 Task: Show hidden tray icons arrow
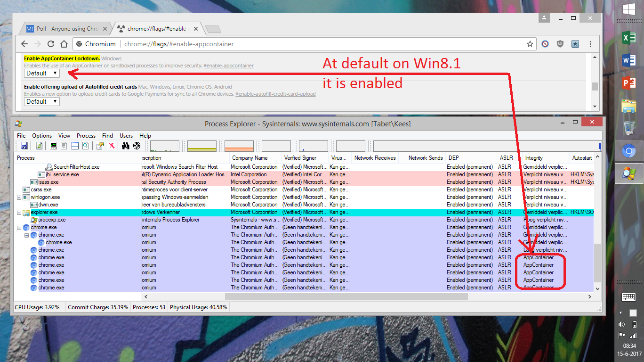(621, 313)
